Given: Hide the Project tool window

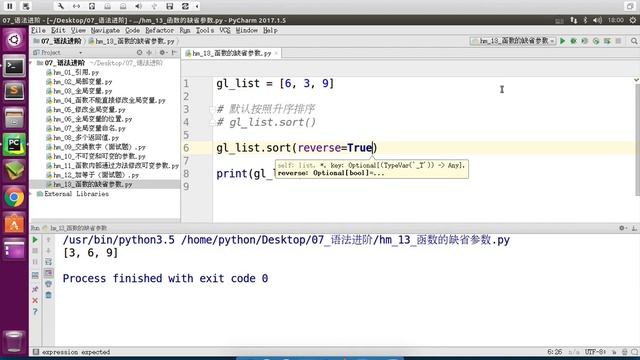Looking at the screenshot, I should pos(174,53).
